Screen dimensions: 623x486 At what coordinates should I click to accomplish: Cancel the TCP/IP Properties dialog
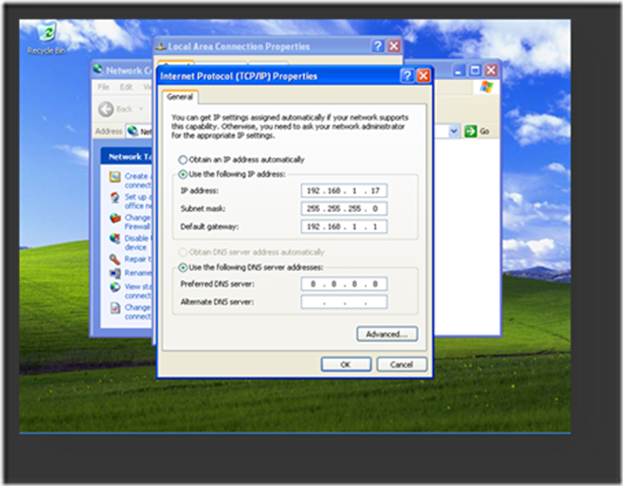click(402, 364)
